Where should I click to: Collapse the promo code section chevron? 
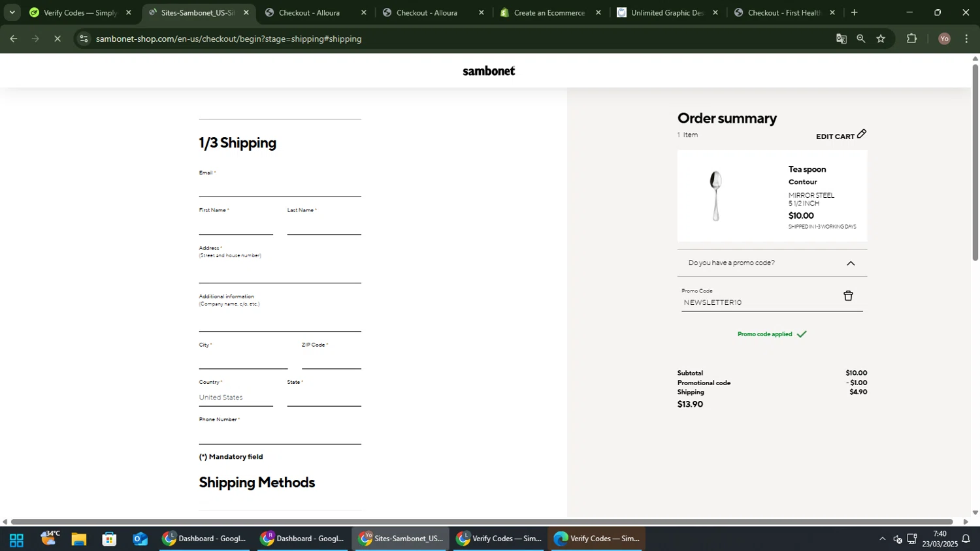851,263
